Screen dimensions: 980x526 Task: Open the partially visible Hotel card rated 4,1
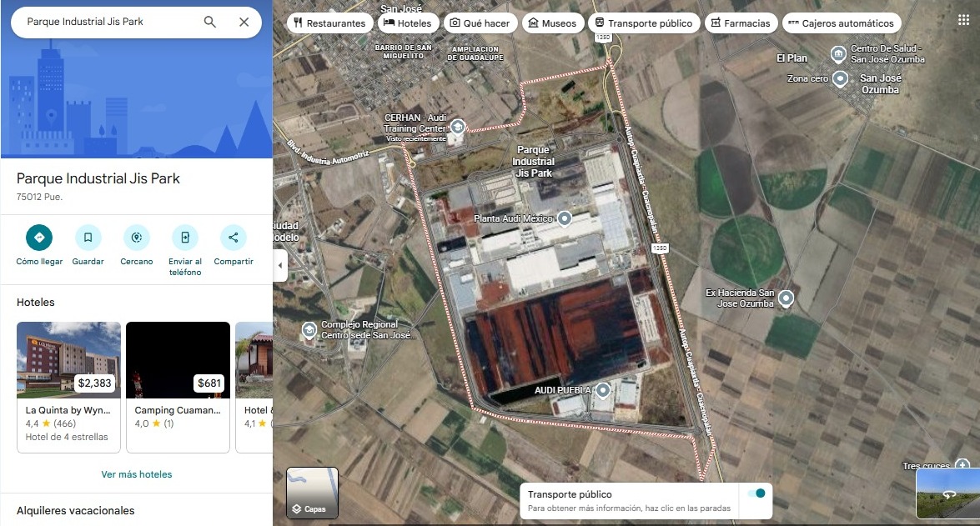pos(254,388)
